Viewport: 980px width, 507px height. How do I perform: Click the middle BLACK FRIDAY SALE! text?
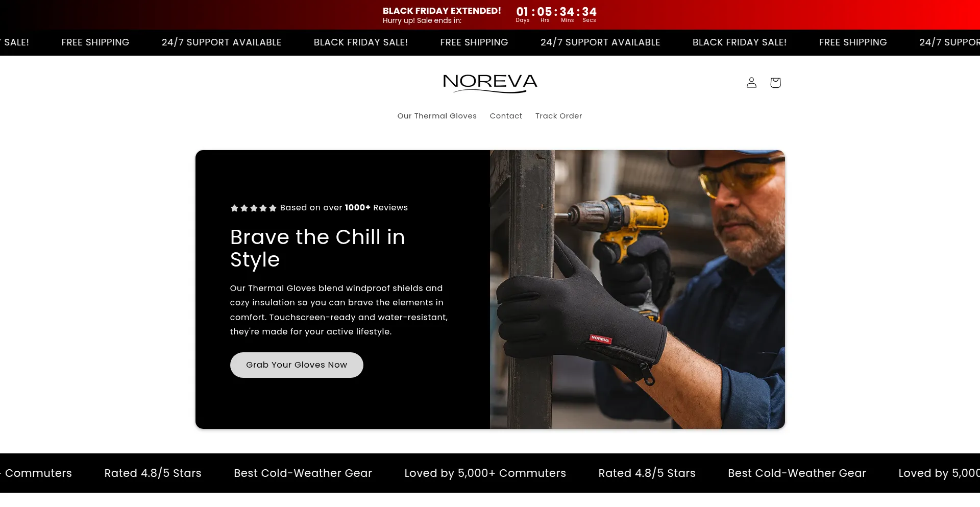pos(360,42)
